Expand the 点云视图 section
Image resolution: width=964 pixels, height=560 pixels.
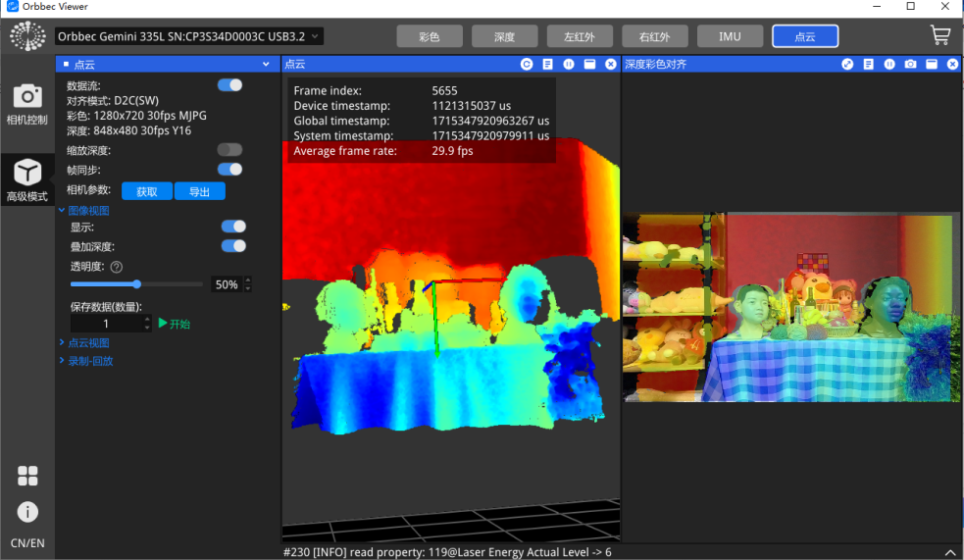click(88, 343)
